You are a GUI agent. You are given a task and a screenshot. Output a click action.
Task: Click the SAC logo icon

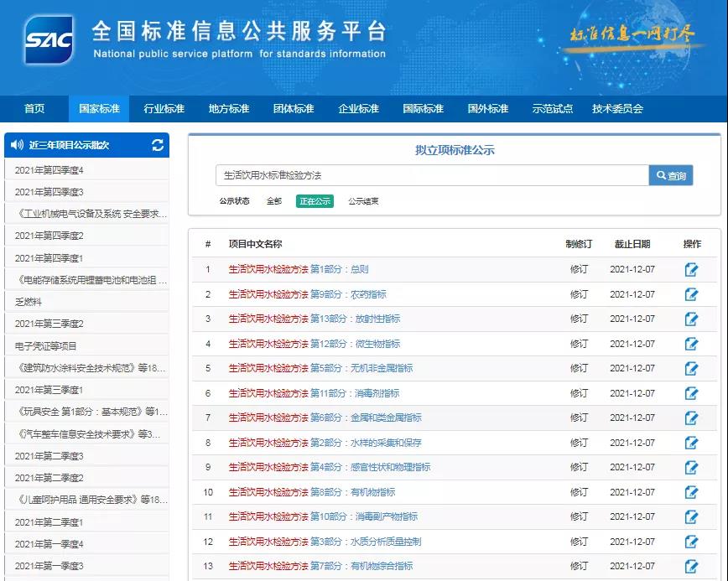click(49, 39)
